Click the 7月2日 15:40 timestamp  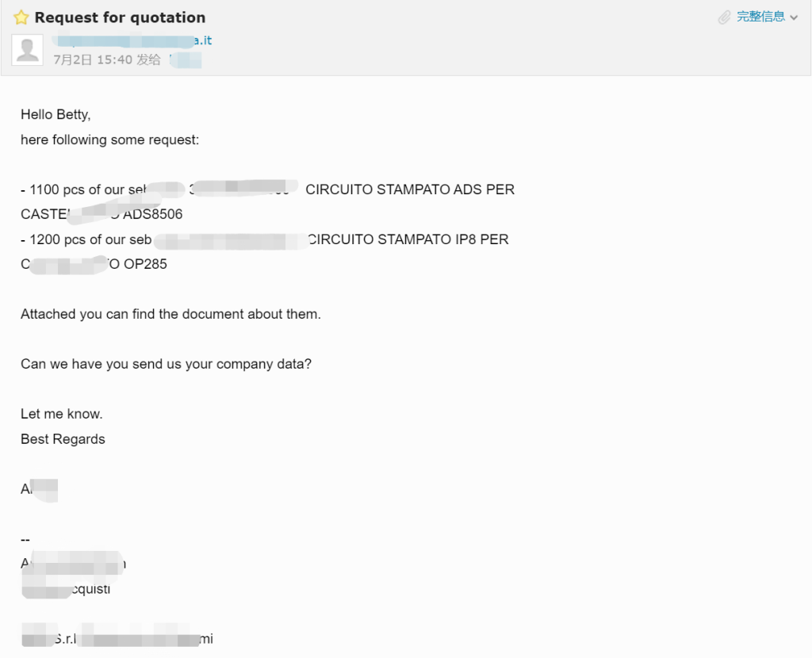[93, 60]
